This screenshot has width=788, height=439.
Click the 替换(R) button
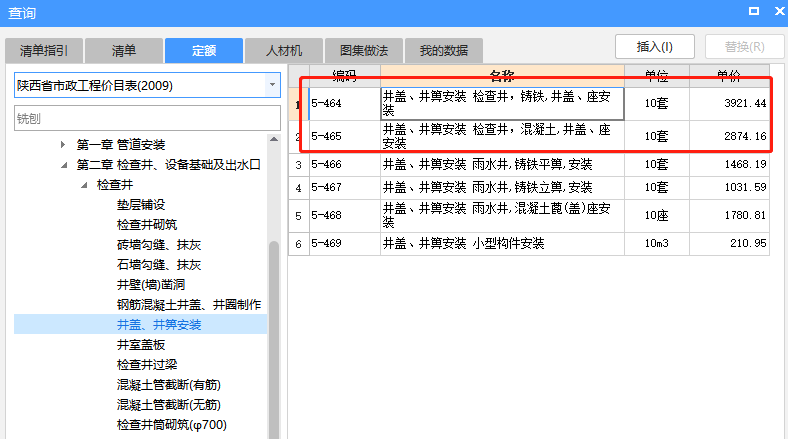pyautogui.click(x=744, y=47)
